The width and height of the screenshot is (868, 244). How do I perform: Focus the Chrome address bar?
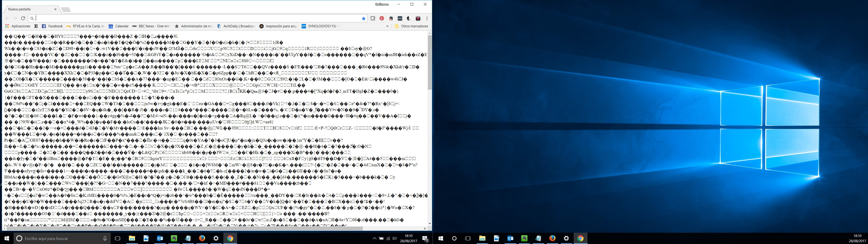pos(198,19)
